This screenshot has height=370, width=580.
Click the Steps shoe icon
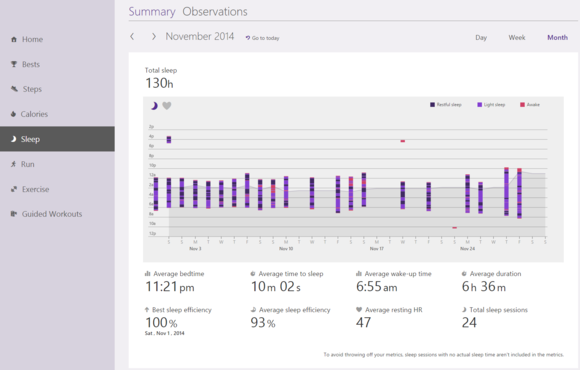click(14, 89)
